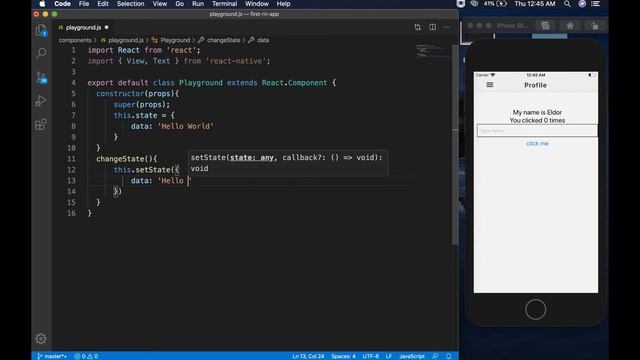Image resolution: width=640 pixels, height=360 pixels.
Task: Open the Source Control view
Action: pos(41,77)
